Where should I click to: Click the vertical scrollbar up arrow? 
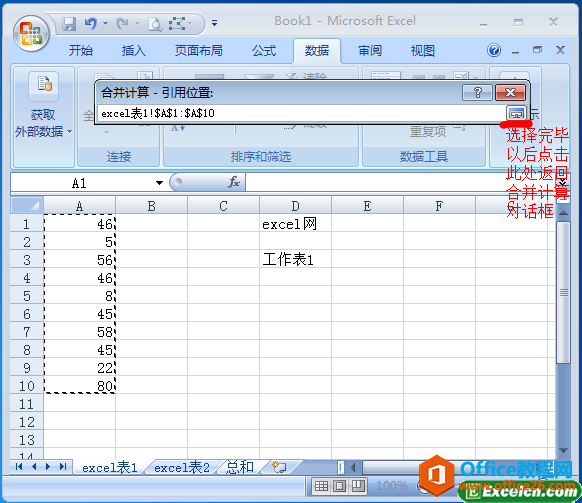coord(563,213)
